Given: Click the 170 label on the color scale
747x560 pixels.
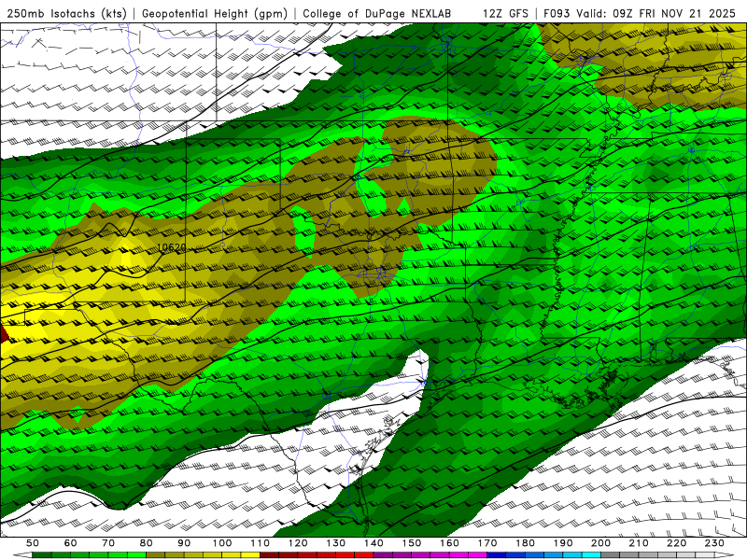Looking at the screenshot, I should pos(487,543).
